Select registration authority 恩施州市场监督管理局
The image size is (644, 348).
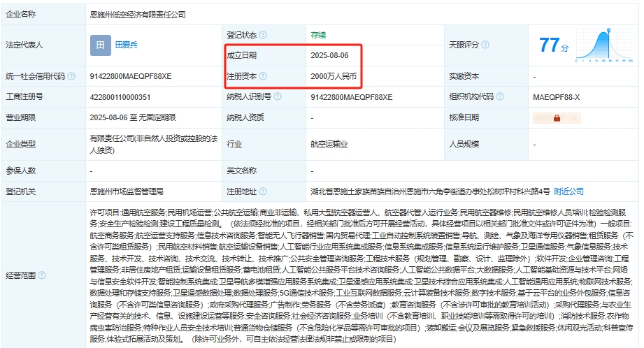127,191
